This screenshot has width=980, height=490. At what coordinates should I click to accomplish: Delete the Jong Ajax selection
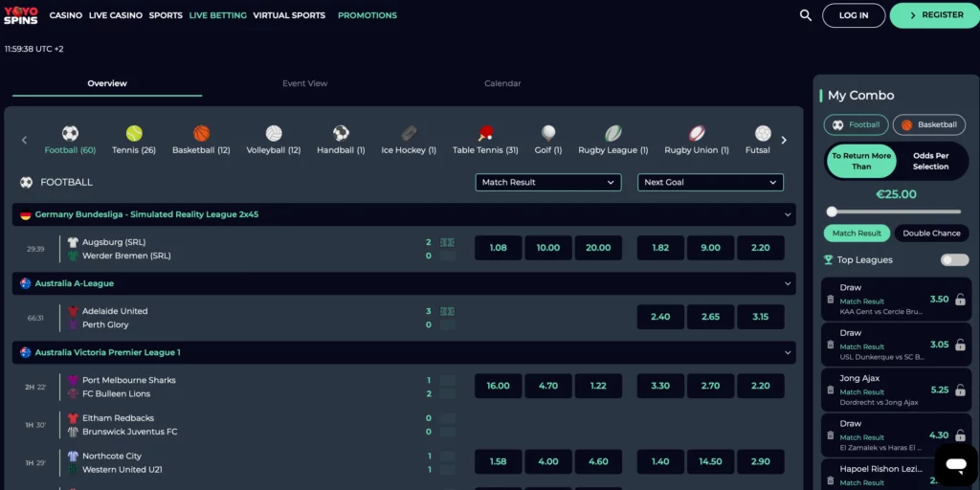tap(830, 390)
